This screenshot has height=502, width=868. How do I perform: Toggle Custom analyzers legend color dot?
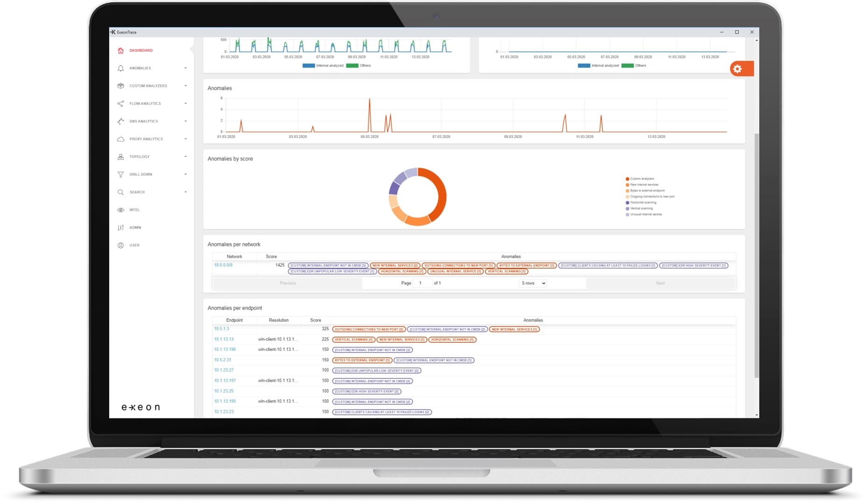click(x=627, y=179)
